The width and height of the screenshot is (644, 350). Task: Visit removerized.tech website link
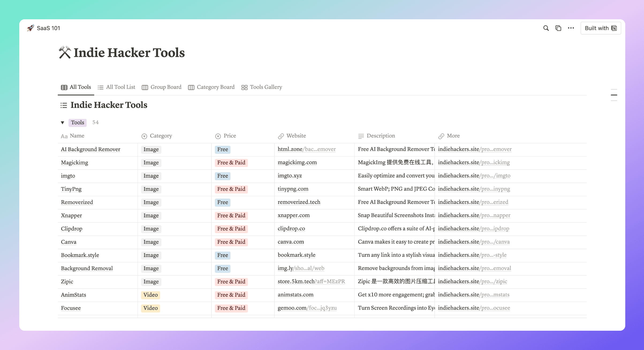(x=299, y=202)
